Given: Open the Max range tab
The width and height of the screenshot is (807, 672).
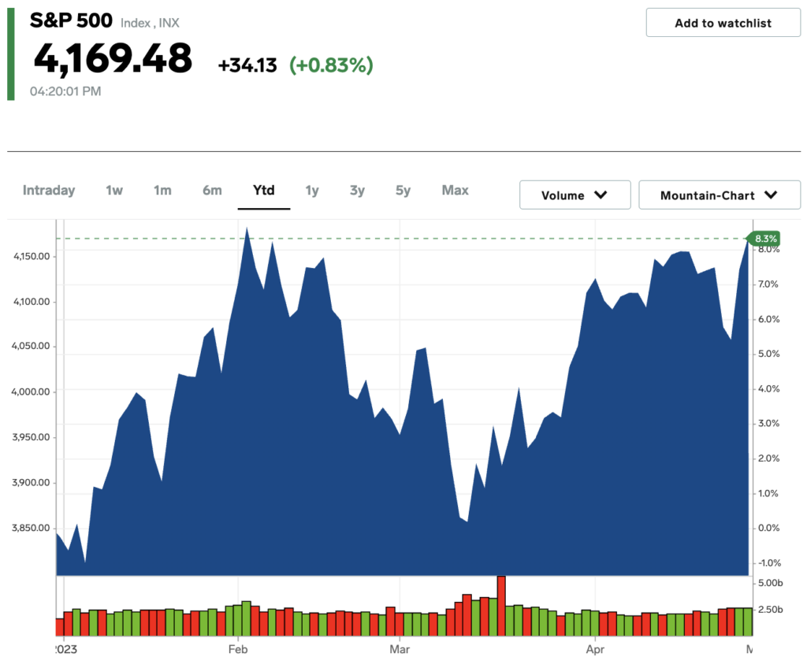Looking at the screenshot, I should 455,191.
